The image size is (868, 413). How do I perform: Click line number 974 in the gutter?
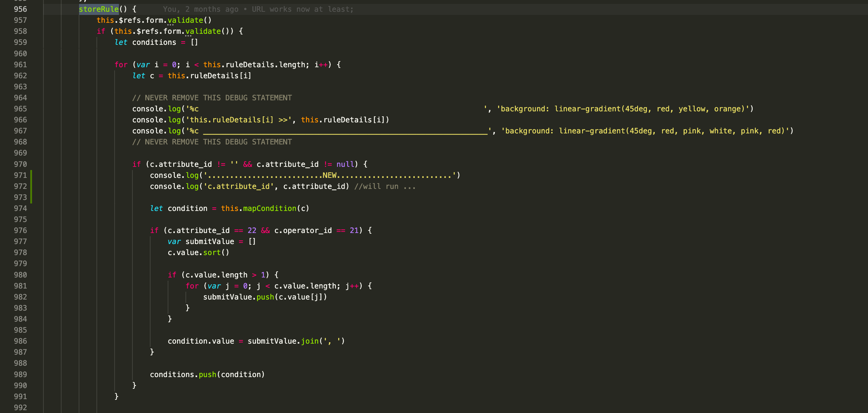(20, 208)
